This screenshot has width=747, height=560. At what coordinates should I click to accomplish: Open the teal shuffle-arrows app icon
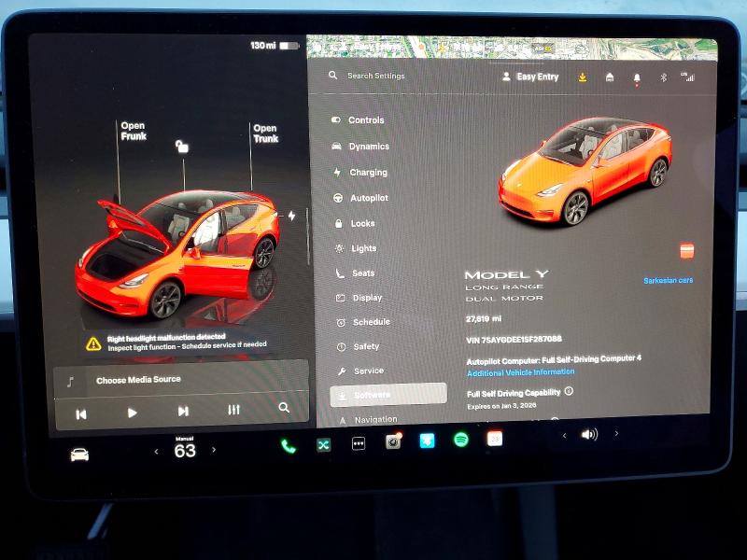[x=323, y=445]
